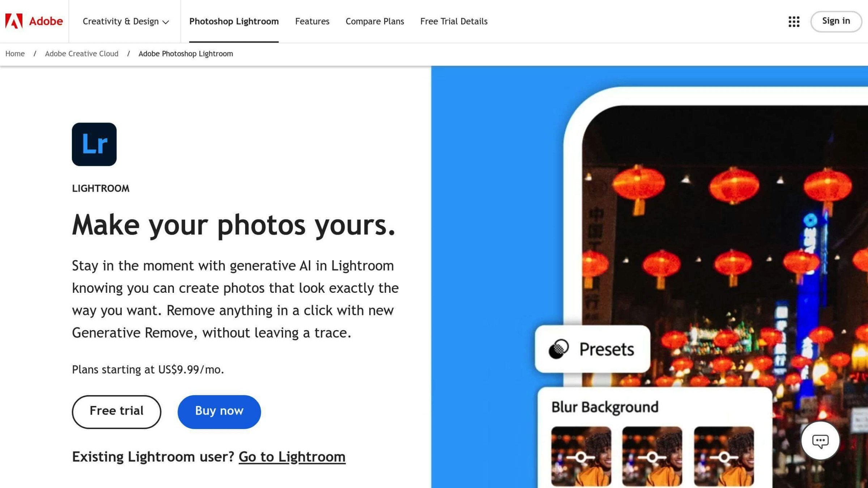Select the Photoshop Lightroom tab

pos(234,21)
